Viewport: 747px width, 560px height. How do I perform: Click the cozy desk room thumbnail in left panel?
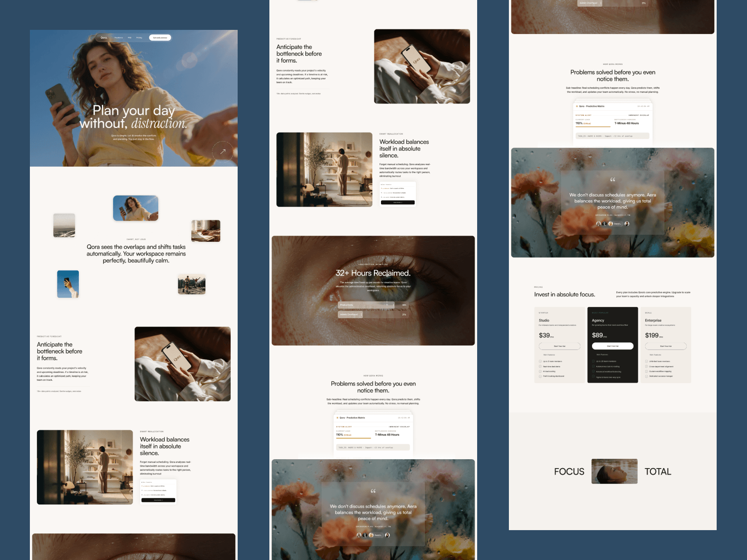[x=206, y=231]
